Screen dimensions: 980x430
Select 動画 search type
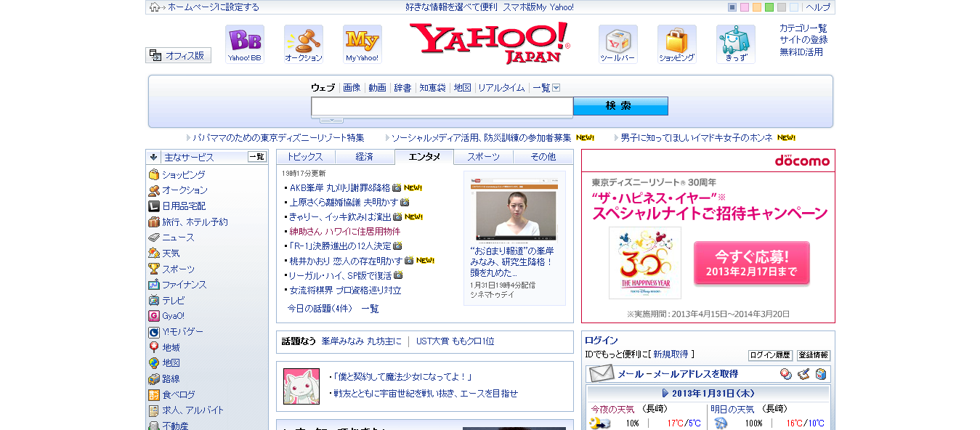tap(377, 88)
